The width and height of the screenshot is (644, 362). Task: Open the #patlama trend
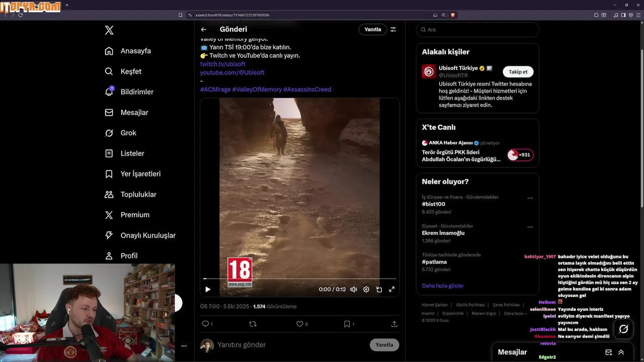click(434, 261)
